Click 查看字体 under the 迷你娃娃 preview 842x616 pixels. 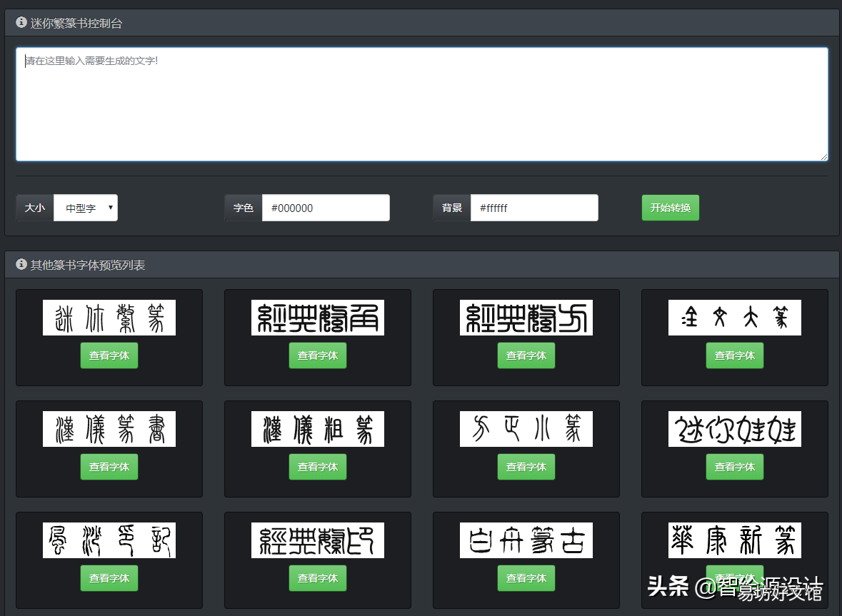(735, 467)
